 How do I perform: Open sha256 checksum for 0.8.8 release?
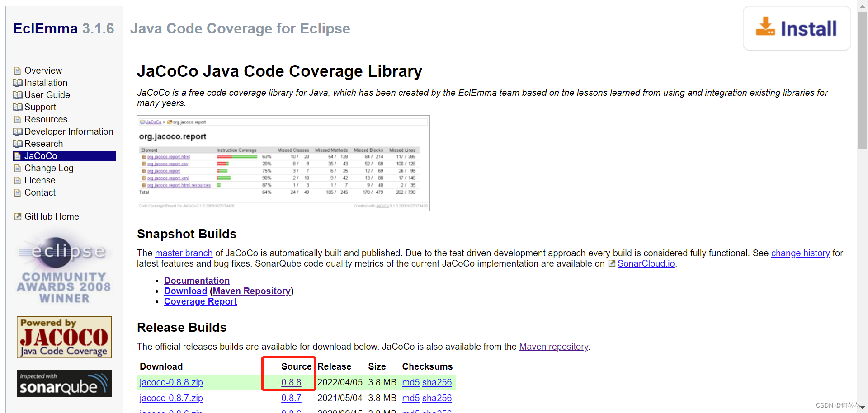point(437,382)
